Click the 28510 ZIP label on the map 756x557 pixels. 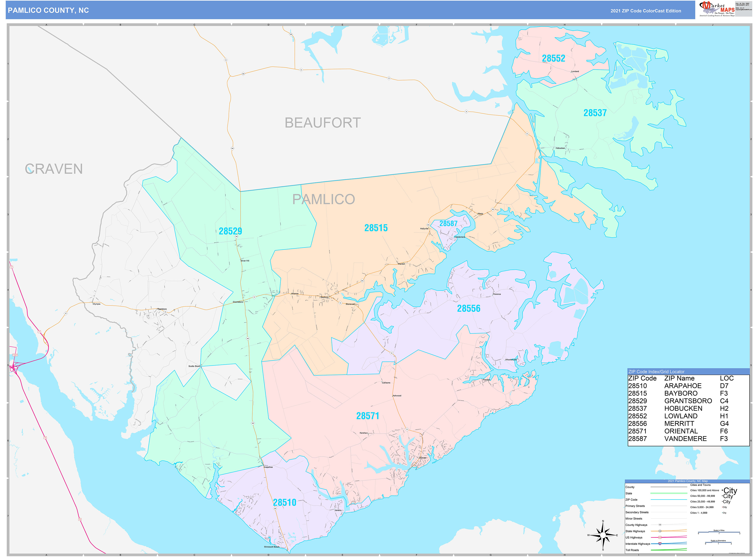(x=284, y=503)
